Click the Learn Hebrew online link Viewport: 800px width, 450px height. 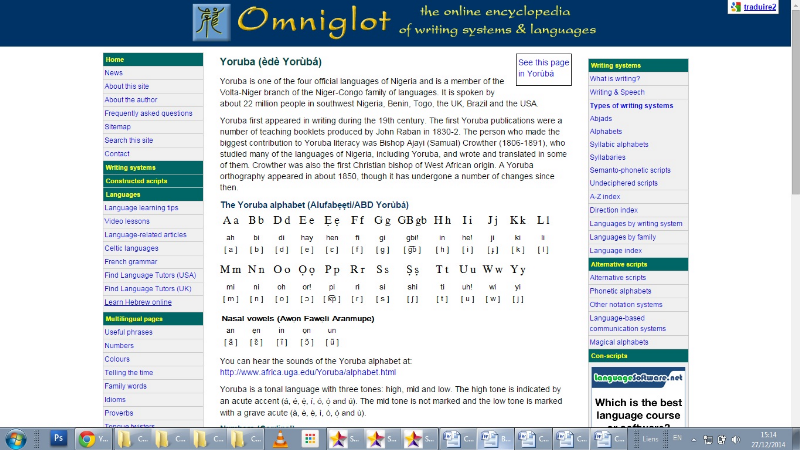138,302
